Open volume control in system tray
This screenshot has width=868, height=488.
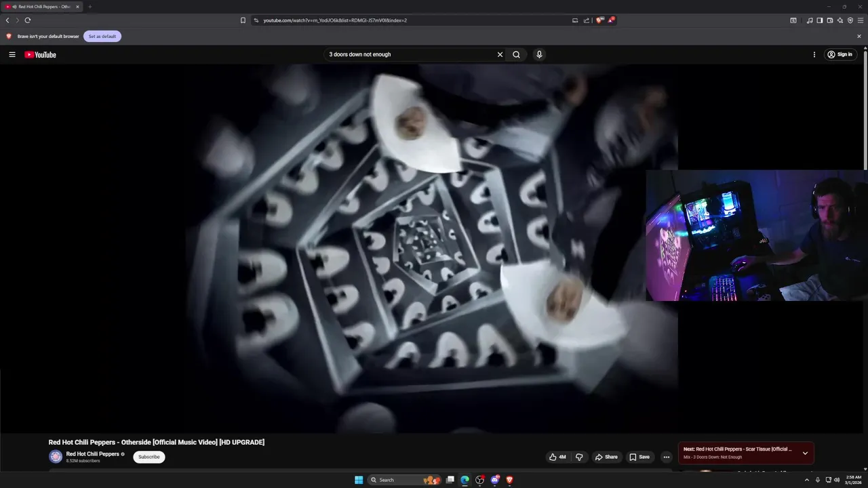[x=837, y=480]
